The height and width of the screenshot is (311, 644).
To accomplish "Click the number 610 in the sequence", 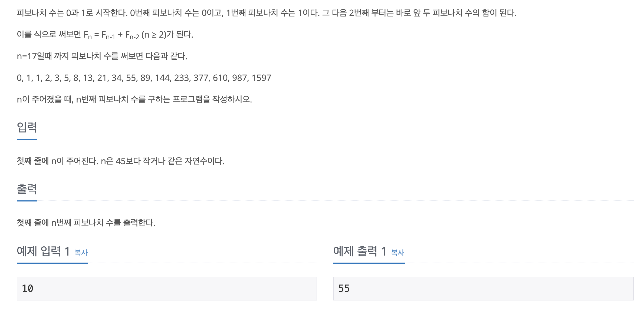I will coord(220,78).
